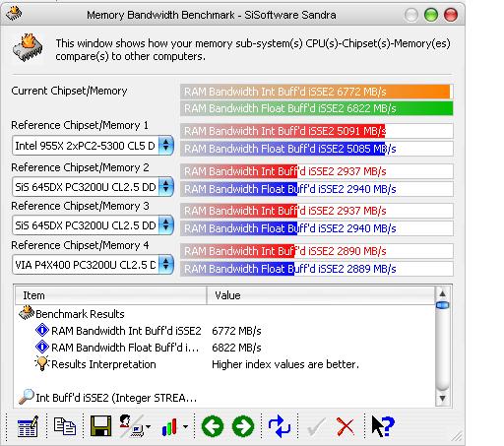Click the orange Int Buff'd 6772 MB/s bar

coord(316,92)
